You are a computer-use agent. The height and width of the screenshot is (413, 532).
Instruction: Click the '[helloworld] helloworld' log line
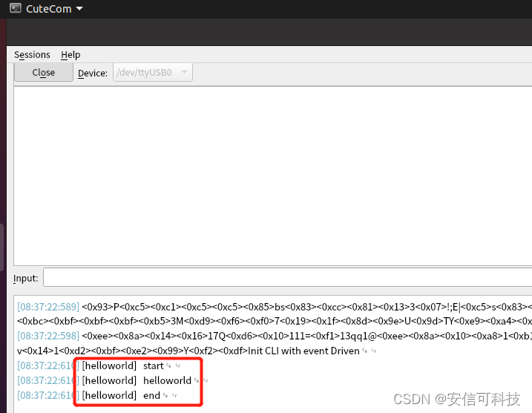(137, 380)
